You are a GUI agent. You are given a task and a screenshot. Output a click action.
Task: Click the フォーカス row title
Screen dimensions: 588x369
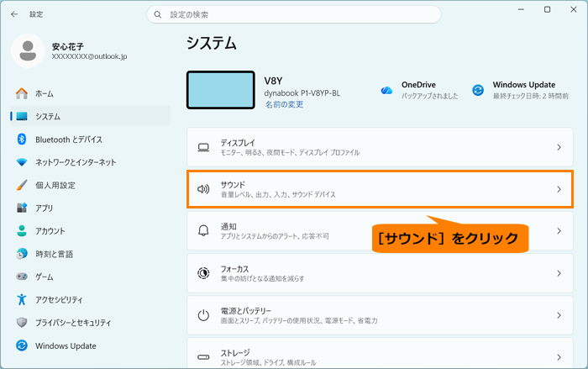[234, 269]
